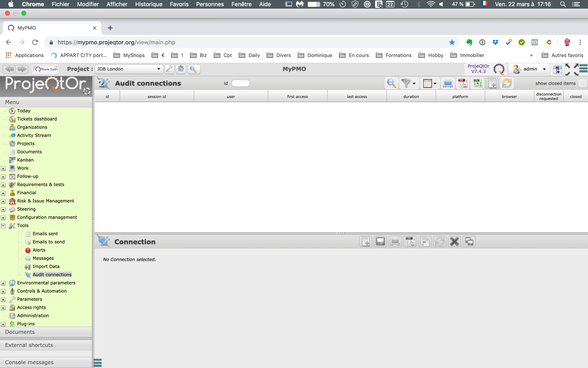Collapse the Tools menu group
The image size is (588, 368).
pyautogui.click(x=3, y=226)
